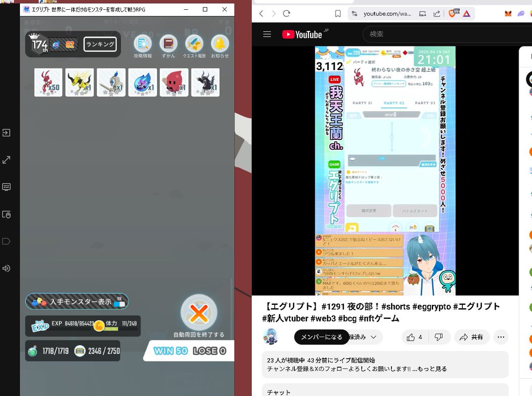Click the share icon in address bar
The height and width of the screenshot is (396, 532).
[437, 14]
